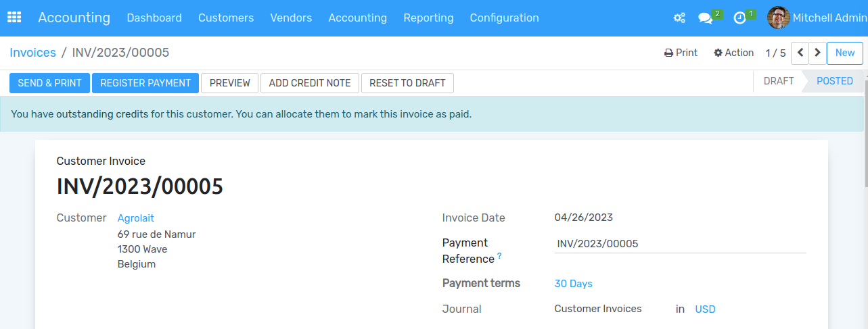The height and width of the screenshot is (329, 868).
Task: Open the Print dropdown
Action: coord(681,53)
